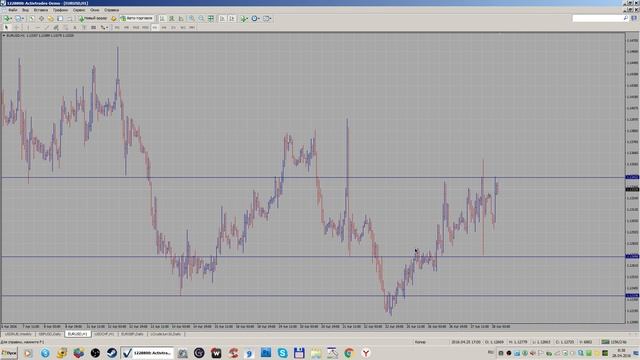640x360 pixels.
Task: Switch chart to M1 timeframe
Action: coord(117,27)
